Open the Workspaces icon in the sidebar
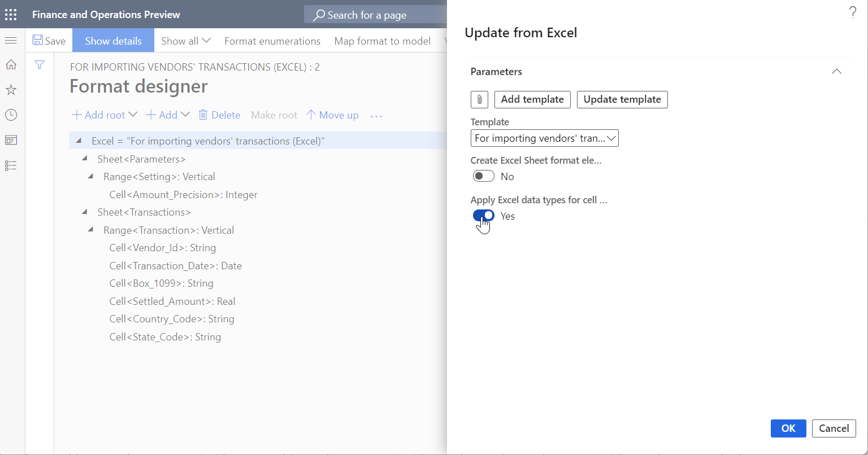This screenshot has width=868, height=455. pyautogui.click(x=11, y=139)
